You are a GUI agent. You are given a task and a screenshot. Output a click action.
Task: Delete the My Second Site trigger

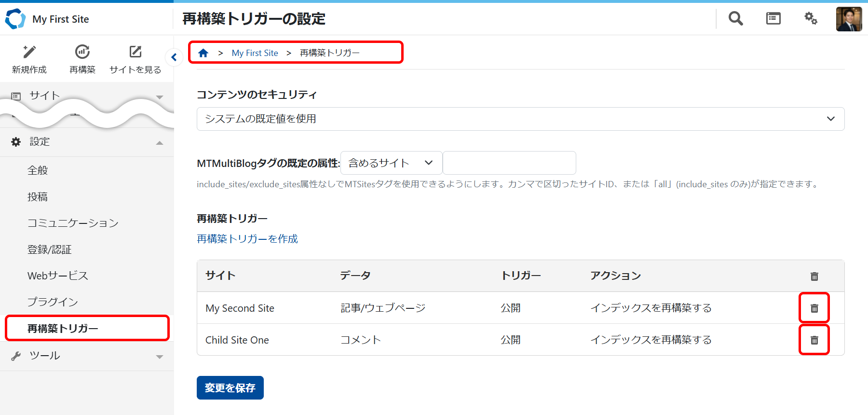[x=814, y=308]
